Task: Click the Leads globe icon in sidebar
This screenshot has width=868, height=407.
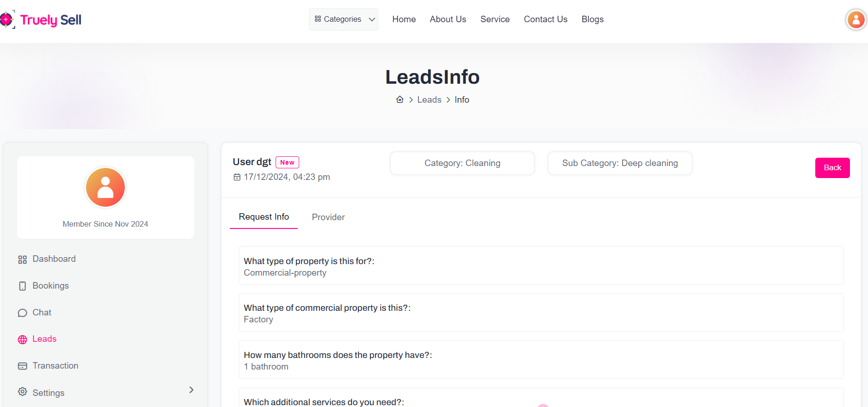Action: tap(22, 339)
